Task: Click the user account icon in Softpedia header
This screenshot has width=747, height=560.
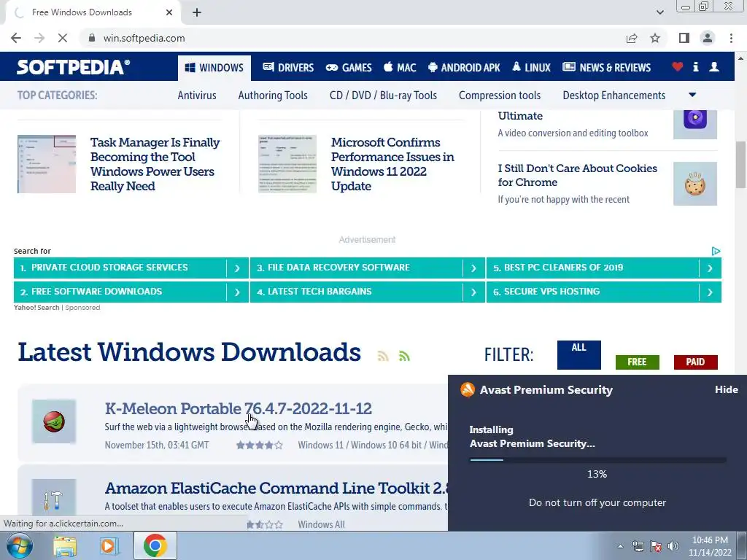Action: (x=714, y=67)
